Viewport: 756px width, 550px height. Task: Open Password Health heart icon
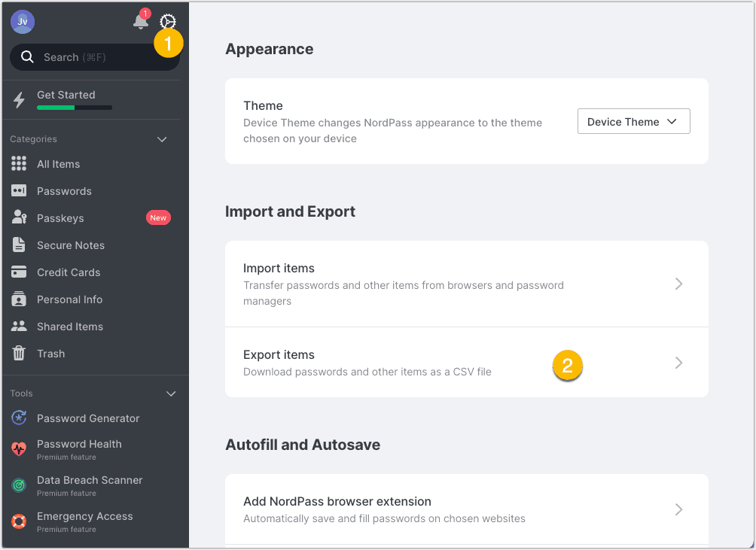click(19, 449)
